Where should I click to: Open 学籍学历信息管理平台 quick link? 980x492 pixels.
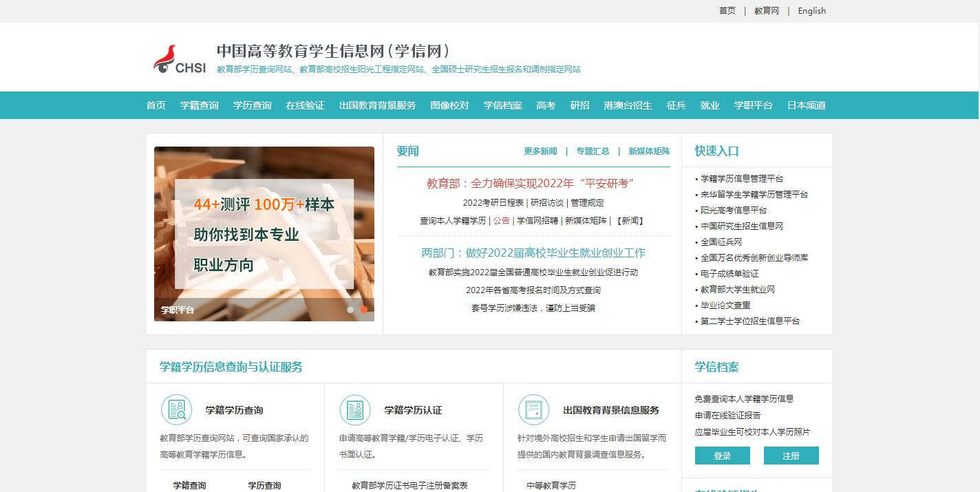click(742, 179)
